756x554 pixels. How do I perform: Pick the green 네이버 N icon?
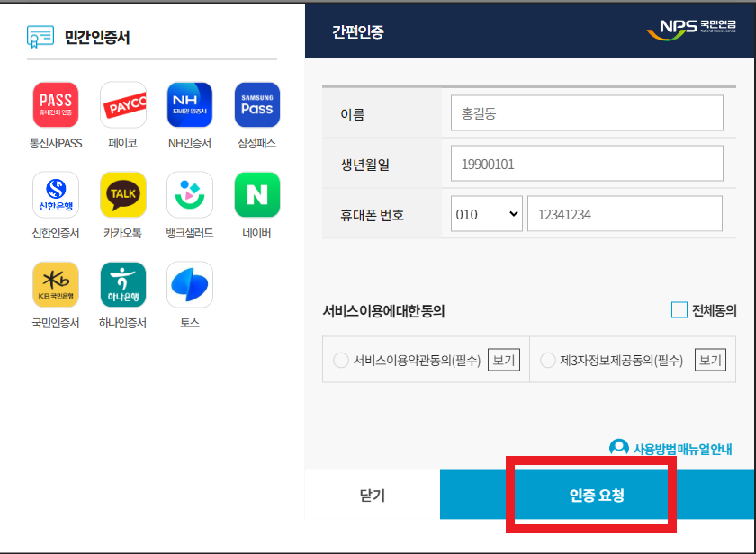257,194
